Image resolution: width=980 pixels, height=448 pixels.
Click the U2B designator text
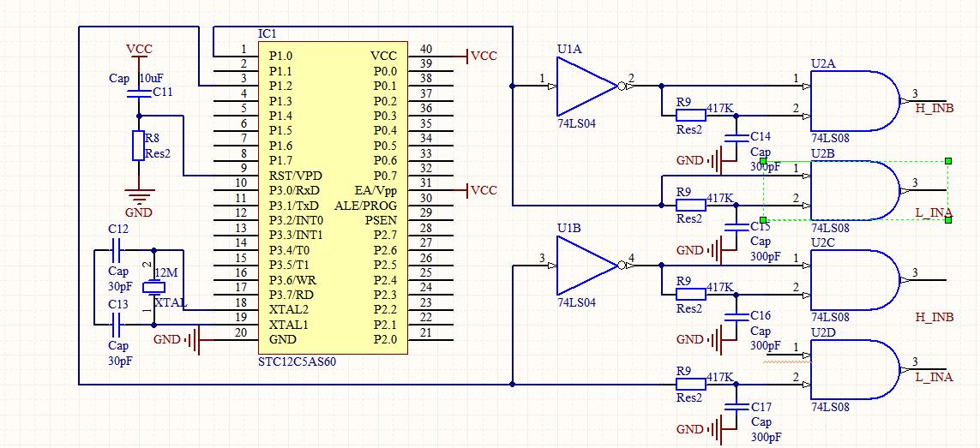823,153
